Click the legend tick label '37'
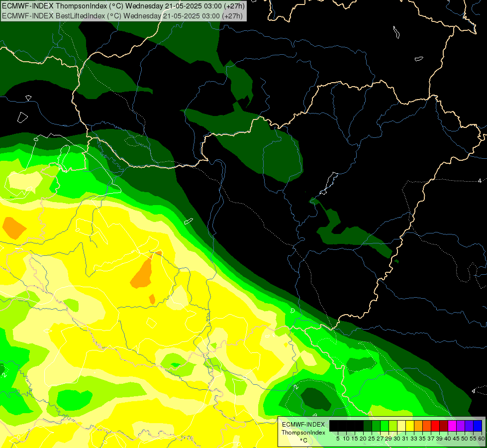The height and width of the screenshot is (448, 487). click(431, 439)
